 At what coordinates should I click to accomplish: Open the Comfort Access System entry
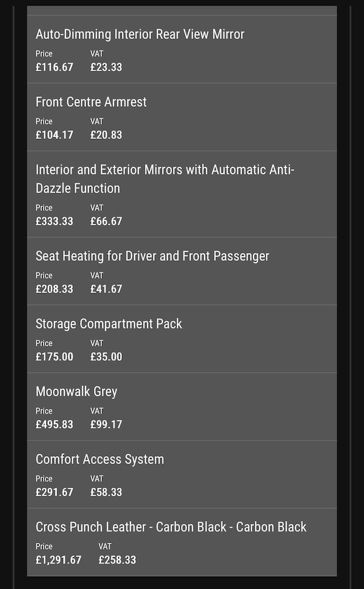click(x=99, y=459)
